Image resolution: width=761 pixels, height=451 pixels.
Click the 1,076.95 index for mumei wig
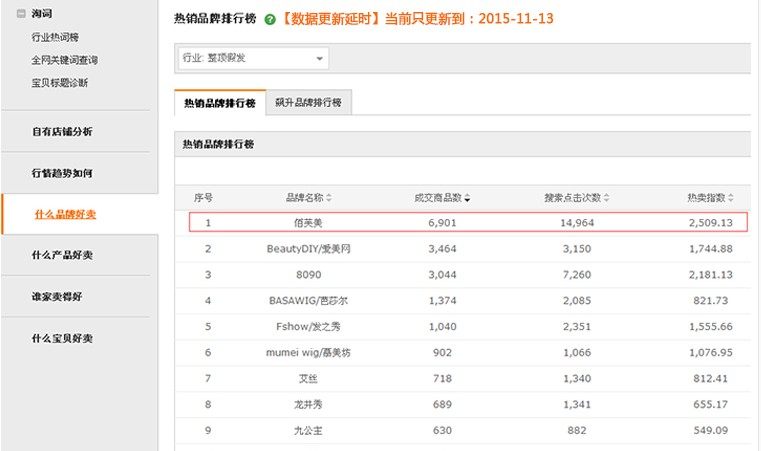point(711,352)
